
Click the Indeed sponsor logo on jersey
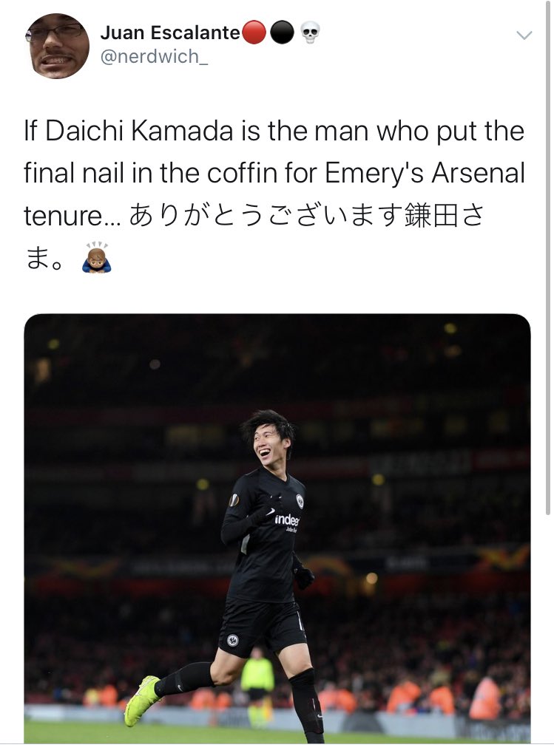pyautogui.click(x=287, y=520)
